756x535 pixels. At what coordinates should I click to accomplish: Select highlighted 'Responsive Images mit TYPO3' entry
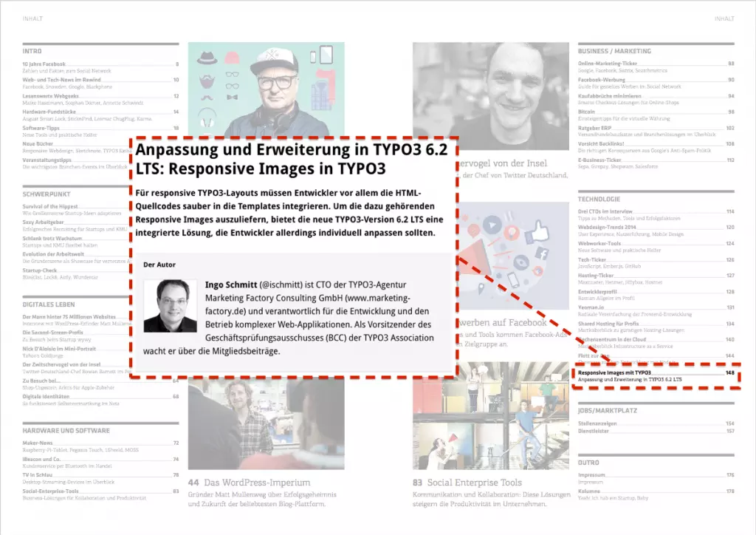656,376
